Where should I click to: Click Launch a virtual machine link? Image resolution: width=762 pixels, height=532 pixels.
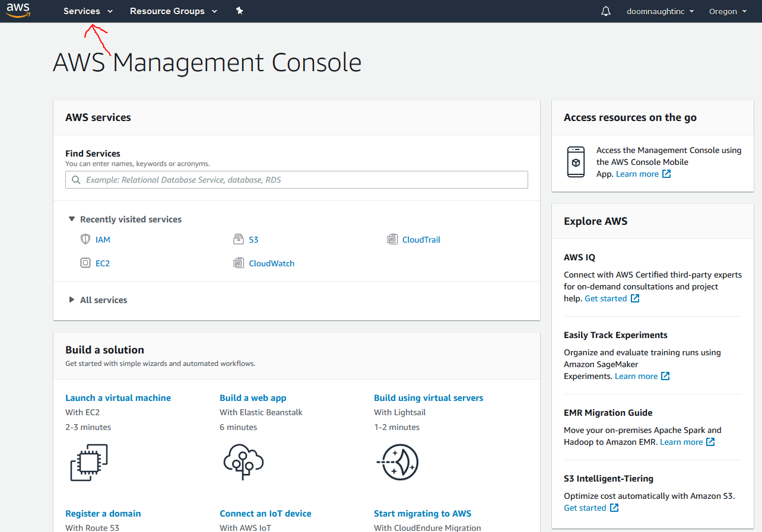[118, 398]
